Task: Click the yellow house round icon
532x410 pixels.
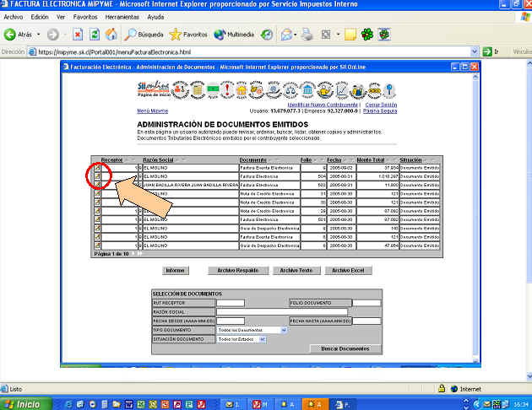Action: pyautogui.click(x=242, y=90)
